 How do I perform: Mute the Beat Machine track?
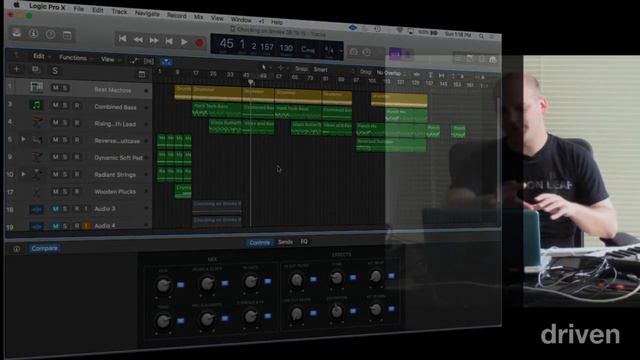click(x=55, y=88)
